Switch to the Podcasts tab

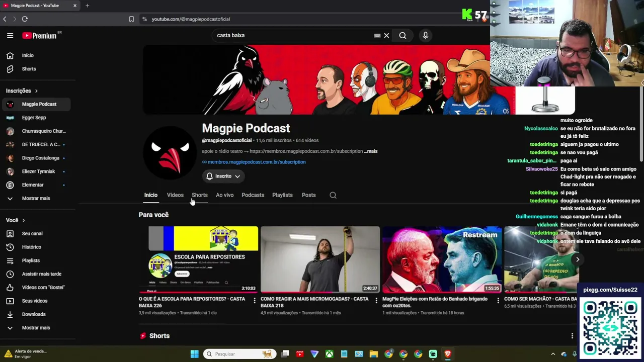click(253, 195)
